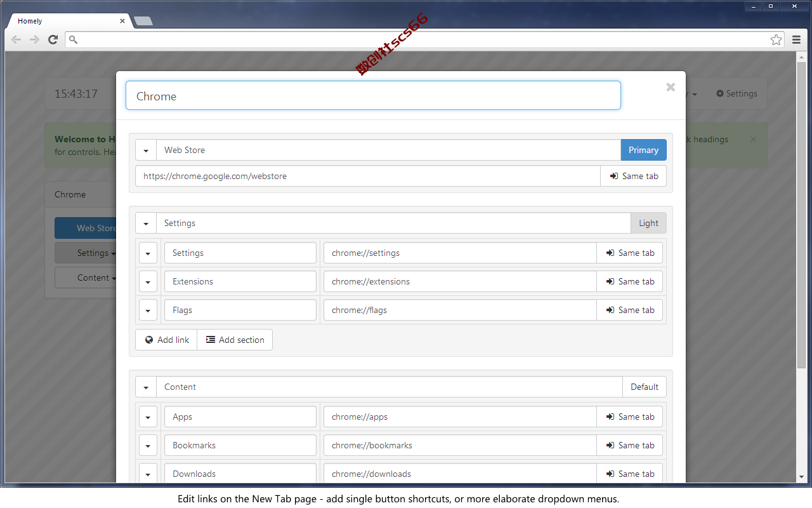Click page scrollbar down arrow
The height and width of the screenshot is (508, 812).
802,477
